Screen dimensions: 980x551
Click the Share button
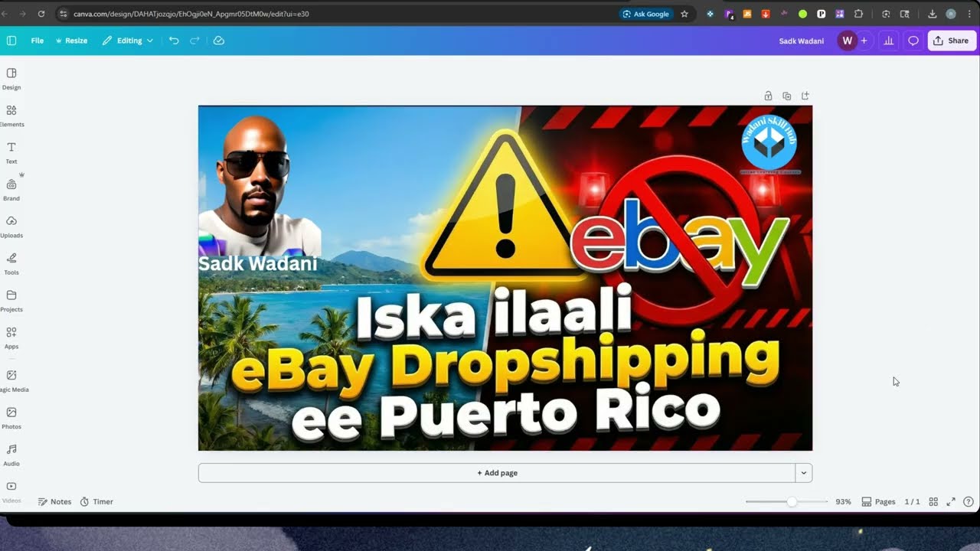951,41
